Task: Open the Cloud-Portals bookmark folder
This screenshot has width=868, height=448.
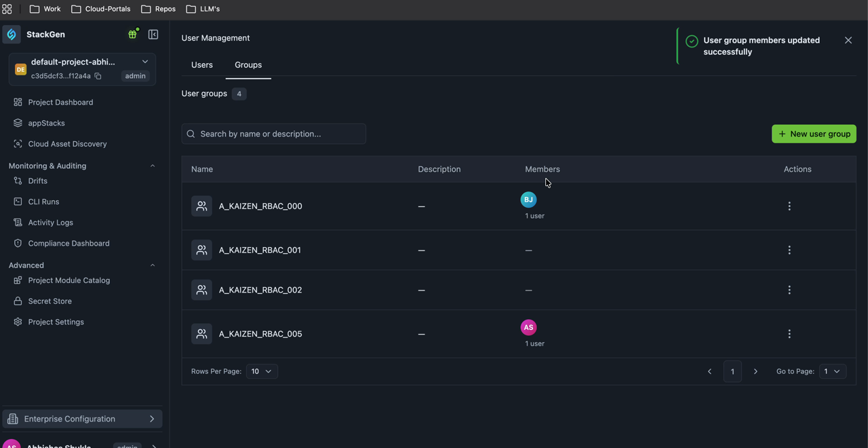Action: click(x=101, y=9)
